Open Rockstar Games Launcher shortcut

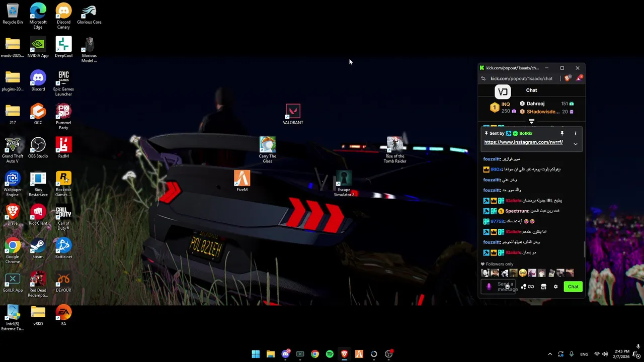coord(63,184)
